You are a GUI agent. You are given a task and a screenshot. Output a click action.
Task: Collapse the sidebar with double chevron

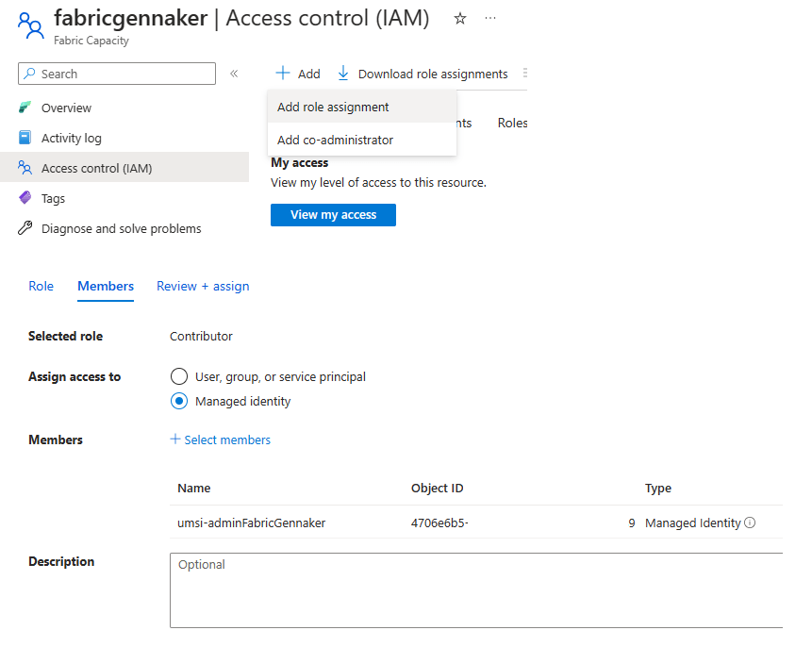234,74
